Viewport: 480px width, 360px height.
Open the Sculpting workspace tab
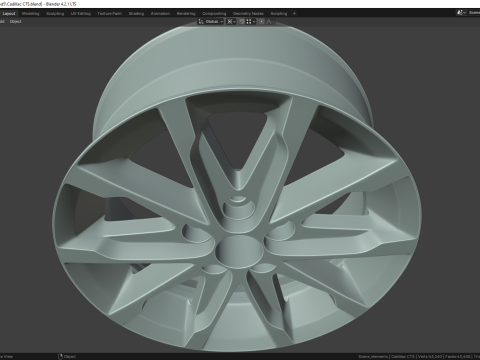pos(55,14)
